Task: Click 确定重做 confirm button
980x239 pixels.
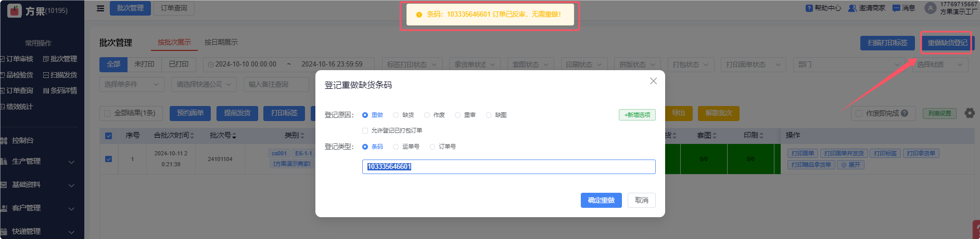Action: click(x=601, y=201)
